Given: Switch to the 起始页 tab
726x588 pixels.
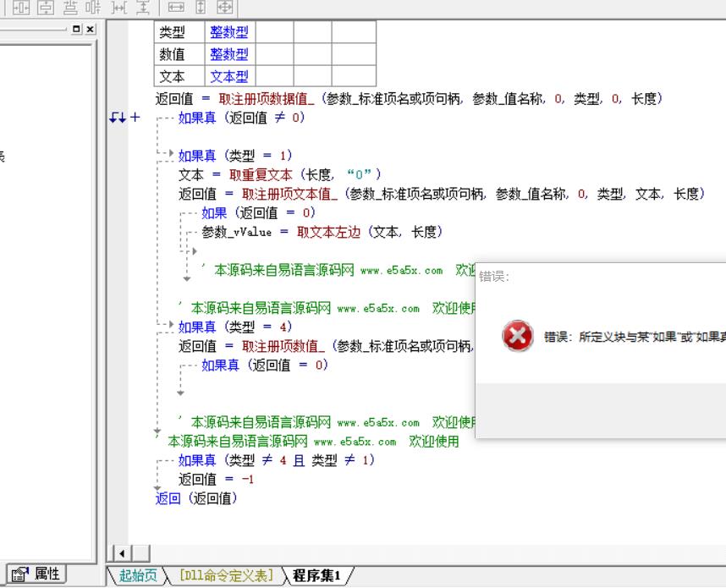Looking at the screenshot, I should click(137, 576).
